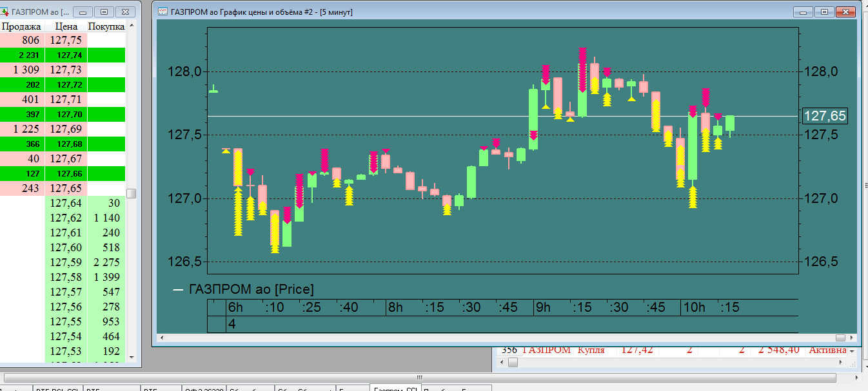Click buy volume 1 140 cell

click(x=106, y=218)
